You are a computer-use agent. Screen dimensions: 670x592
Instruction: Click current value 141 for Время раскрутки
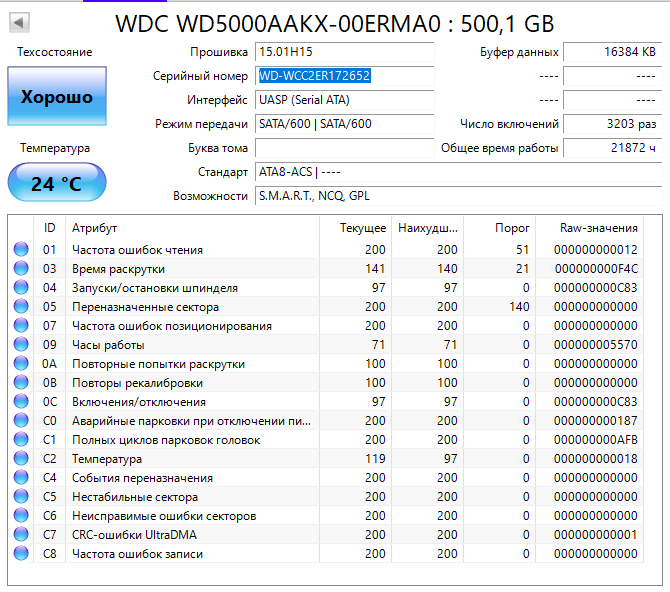[x=375, y=268]
